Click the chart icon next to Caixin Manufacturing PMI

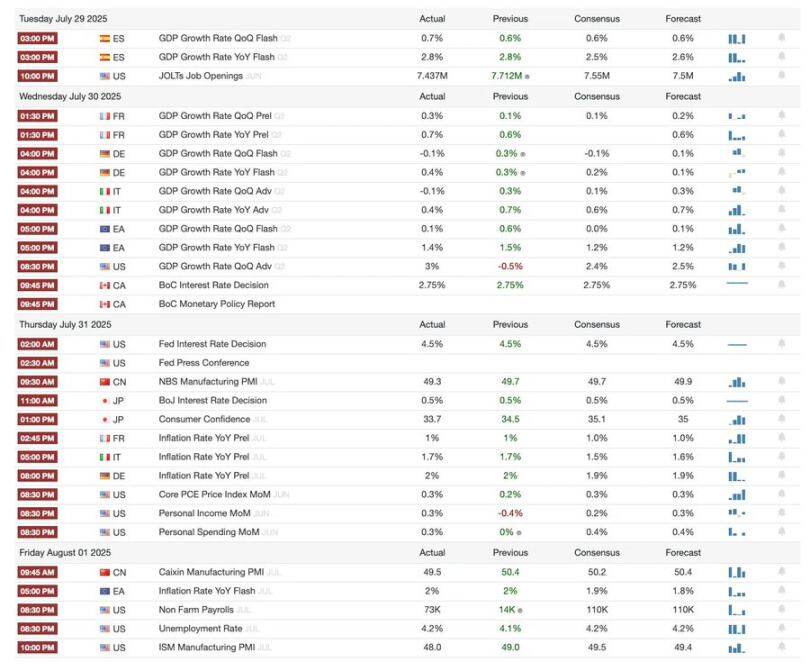(x=738, y=571)
